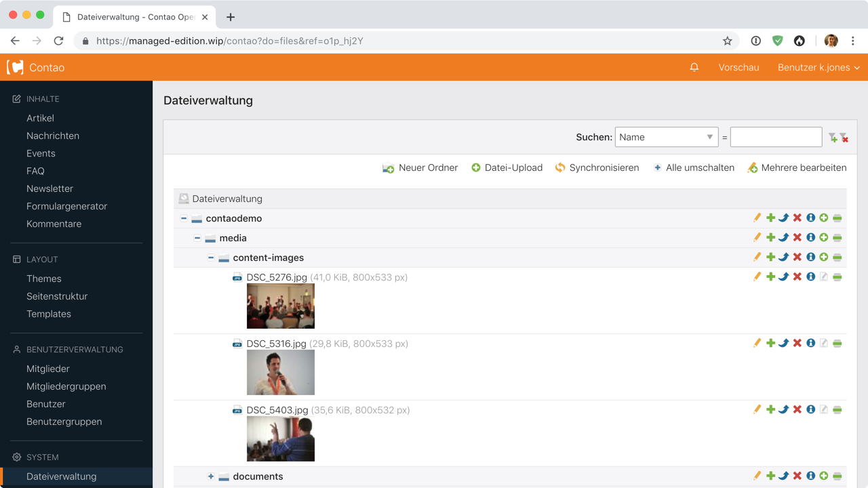Click Neuer Ordner
868x488 pixels.
coord(420,167)
